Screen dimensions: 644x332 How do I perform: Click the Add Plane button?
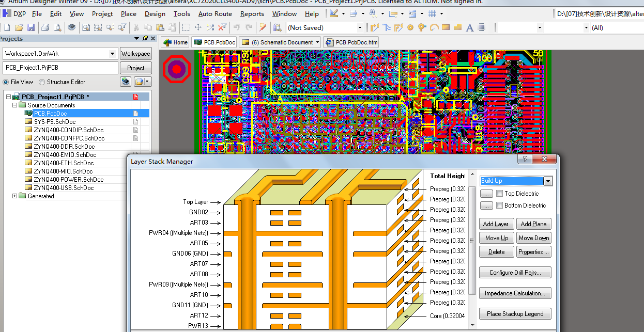coord(533,224)
